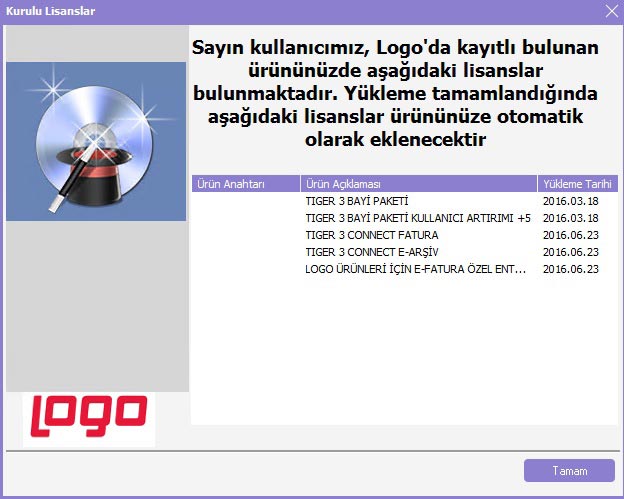This screenshot has height=499, width=624.
Task: Click the Yükleme Tarihi column header
Action: pyautogui.click(x=574, y=184)
